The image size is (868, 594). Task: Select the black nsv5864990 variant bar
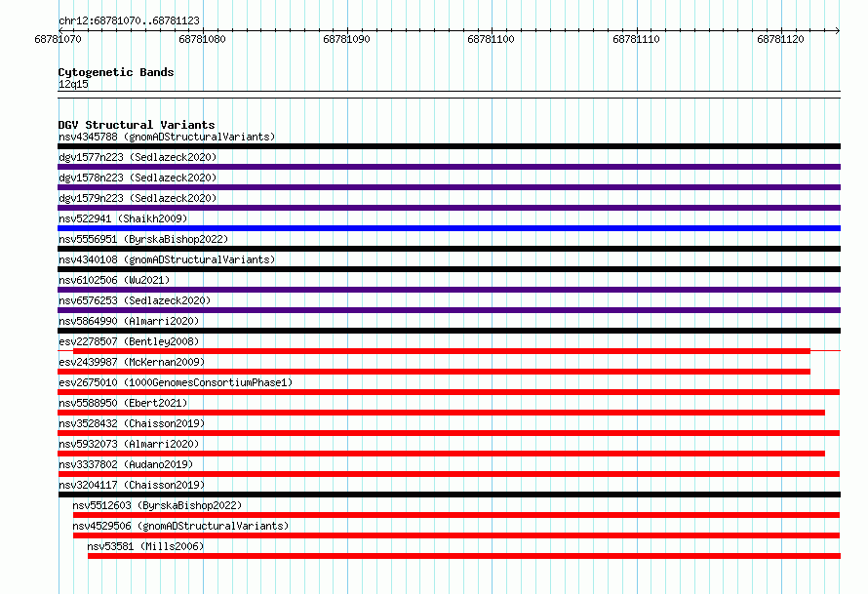click(x=449, y=331)
